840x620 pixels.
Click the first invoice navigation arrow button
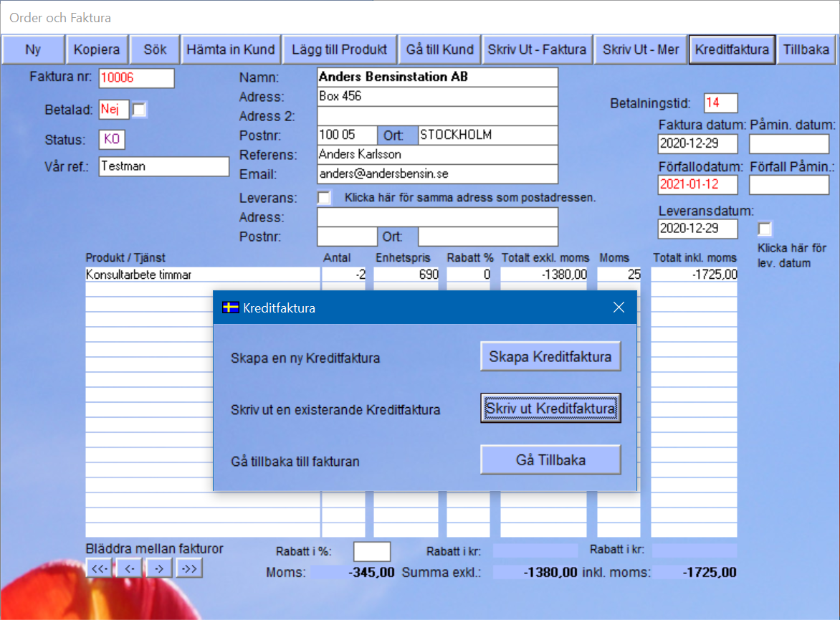tap(100, 568)
